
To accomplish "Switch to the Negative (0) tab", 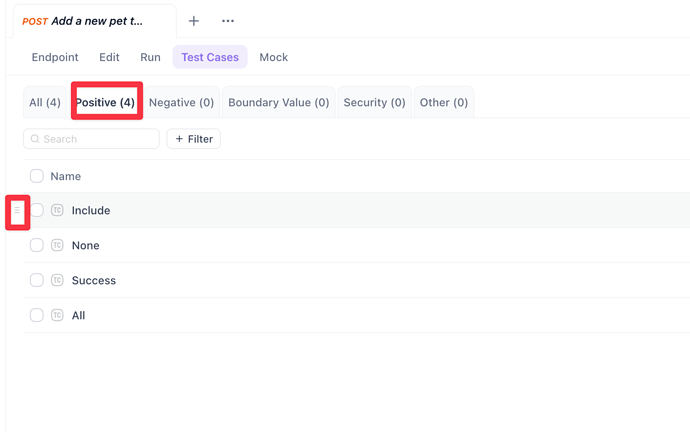I will [x=181, y=102].
